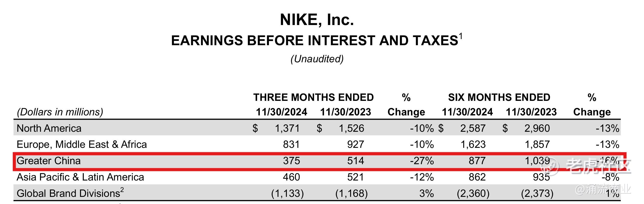
Task: Click the 老虎社区 watermark logo icon
Action: 550,166
